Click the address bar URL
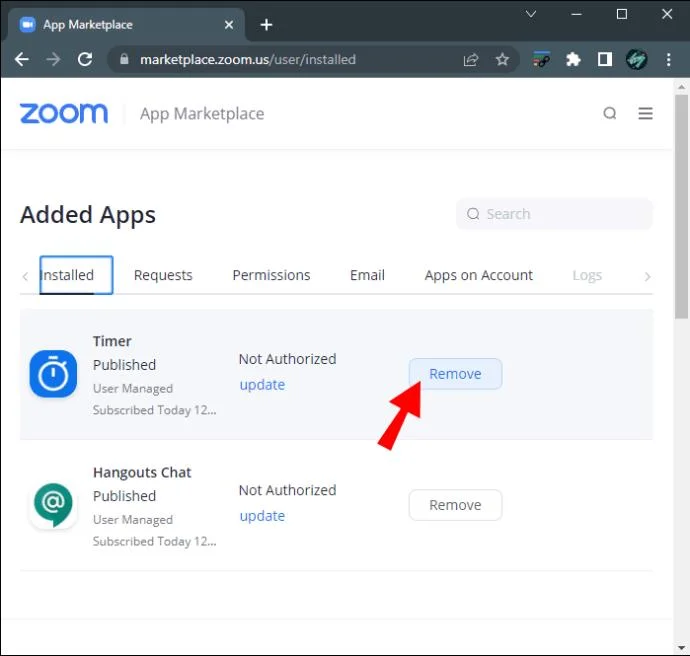690x656 pixels. [248, 59]
